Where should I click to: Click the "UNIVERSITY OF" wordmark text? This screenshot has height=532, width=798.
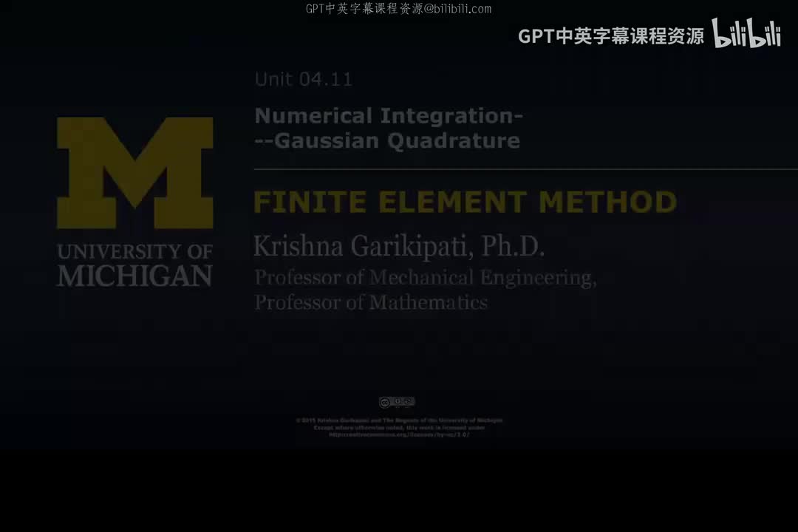135,251
